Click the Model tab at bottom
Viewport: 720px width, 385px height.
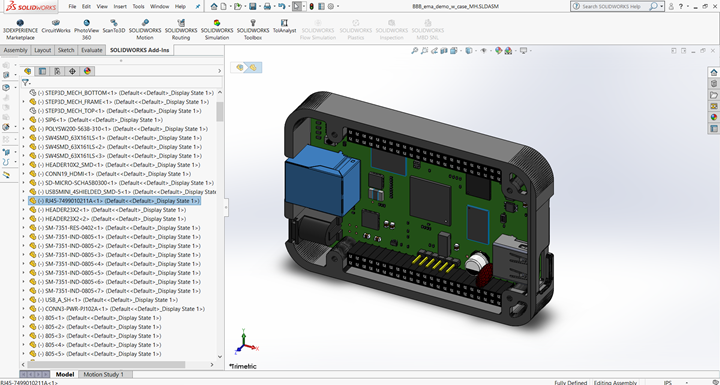pos(65,374)
